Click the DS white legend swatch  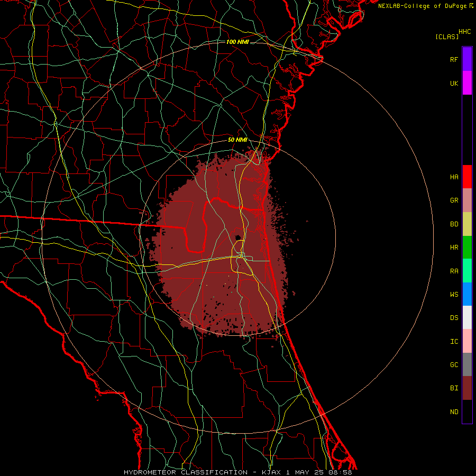[x=467, y=317]
